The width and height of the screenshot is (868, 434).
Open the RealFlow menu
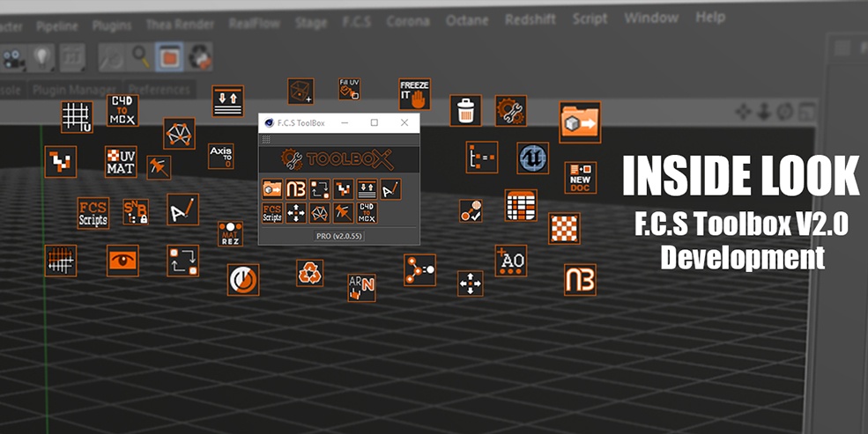tap(255, 23)
